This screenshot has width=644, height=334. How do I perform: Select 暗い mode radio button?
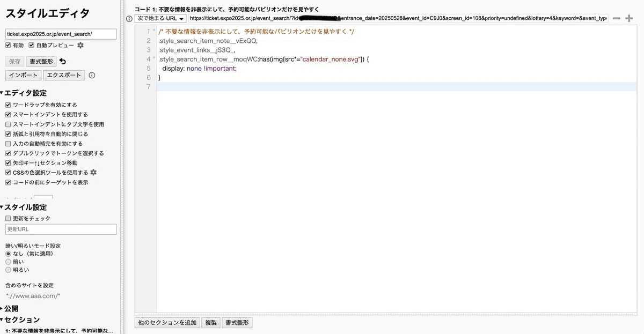point(8,262)
